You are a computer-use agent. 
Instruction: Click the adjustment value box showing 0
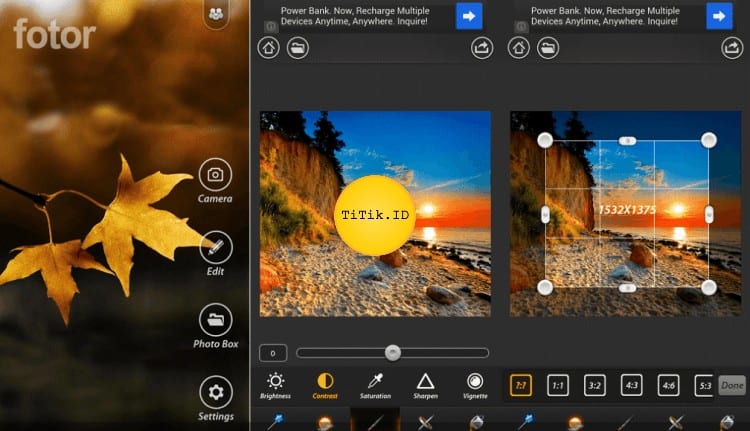tap(273, 352)
